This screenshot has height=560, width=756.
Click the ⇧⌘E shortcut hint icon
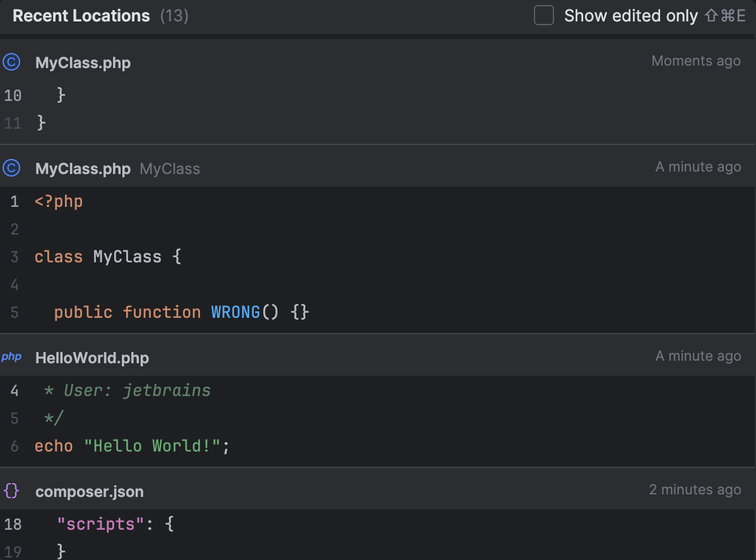[x=726, y=15]
